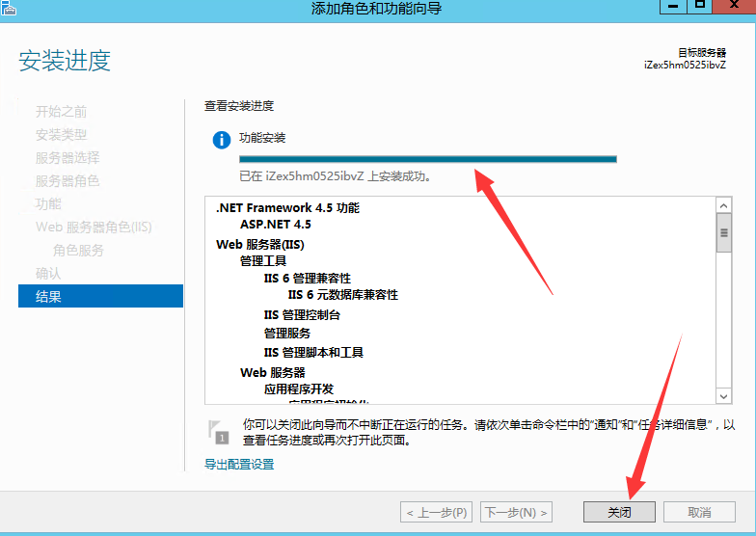Click the blue information icon beside 功能安装

(x=222, y=140)
